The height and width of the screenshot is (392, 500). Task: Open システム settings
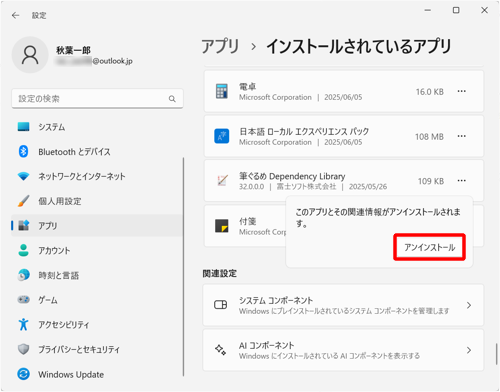point(97,127)
